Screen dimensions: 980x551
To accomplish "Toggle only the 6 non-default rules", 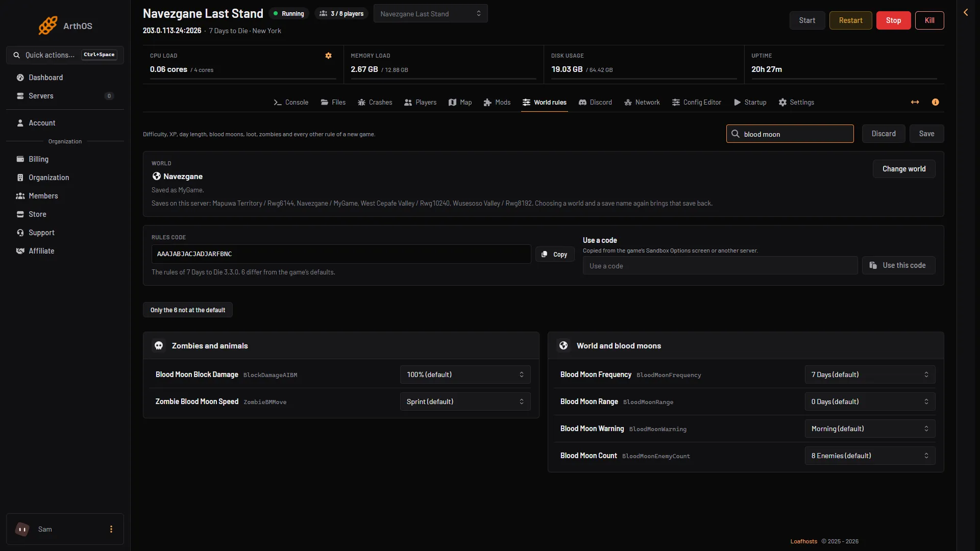I will point(187,310).
